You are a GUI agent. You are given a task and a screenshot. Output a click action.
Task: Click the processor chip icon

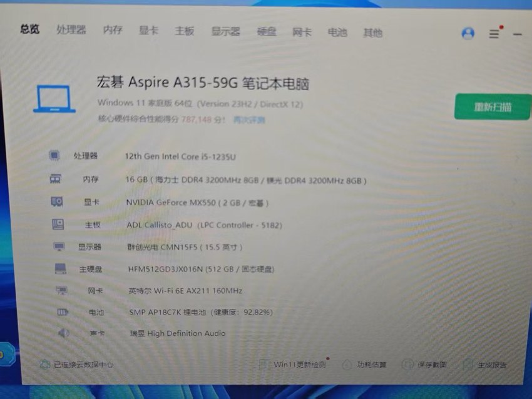[54, 155]
